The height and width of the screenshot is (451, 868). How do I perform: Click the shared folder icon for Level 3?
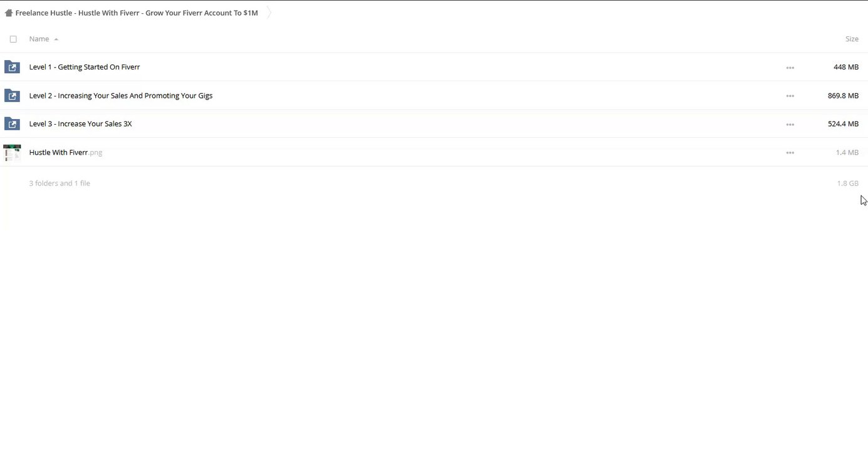tap(12, 124)
